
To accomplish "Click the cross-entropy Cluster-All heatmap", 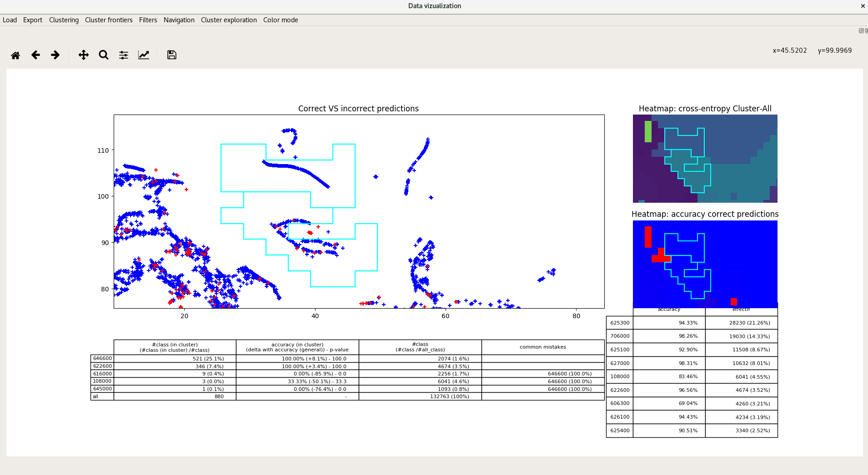I will [705, 159].
